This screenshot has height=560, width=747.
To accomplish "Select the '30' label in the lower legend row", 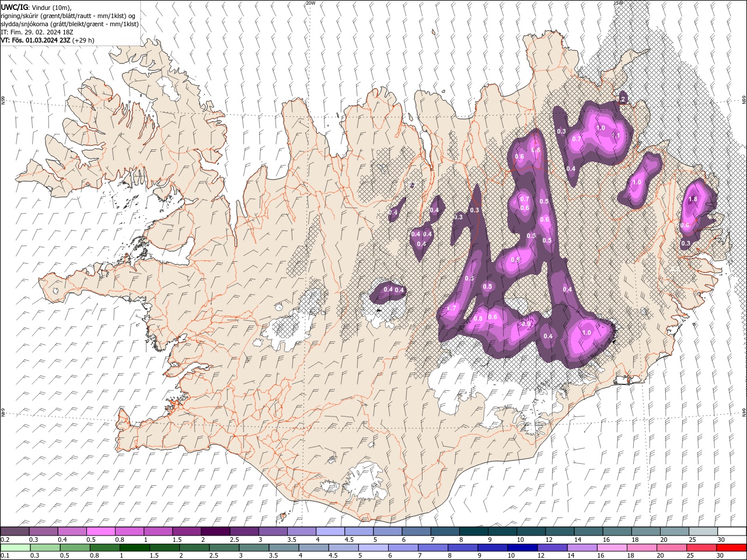I will point(721,556).
